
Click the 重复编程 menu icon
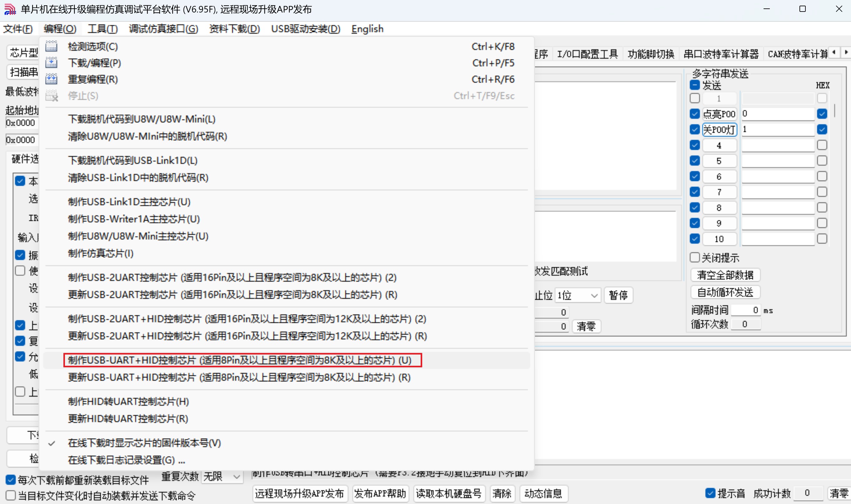51,79
